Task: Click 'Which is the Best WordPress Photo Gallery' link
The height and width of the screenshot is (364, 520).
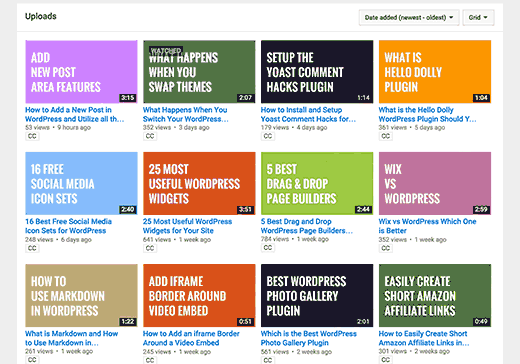Action: [309, 338]
